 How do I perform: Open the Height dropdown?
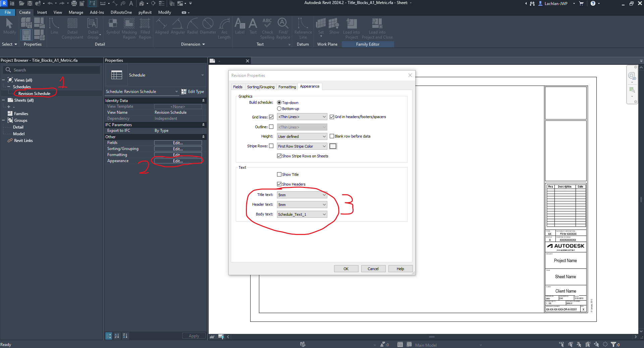pyautogui.click(x=302, y=137)
